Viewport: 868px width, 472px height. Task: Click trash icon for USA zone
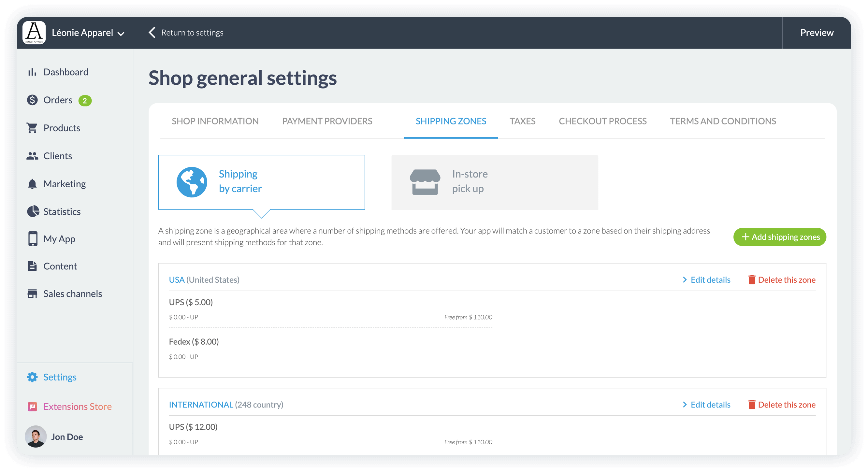click(751, 279)
